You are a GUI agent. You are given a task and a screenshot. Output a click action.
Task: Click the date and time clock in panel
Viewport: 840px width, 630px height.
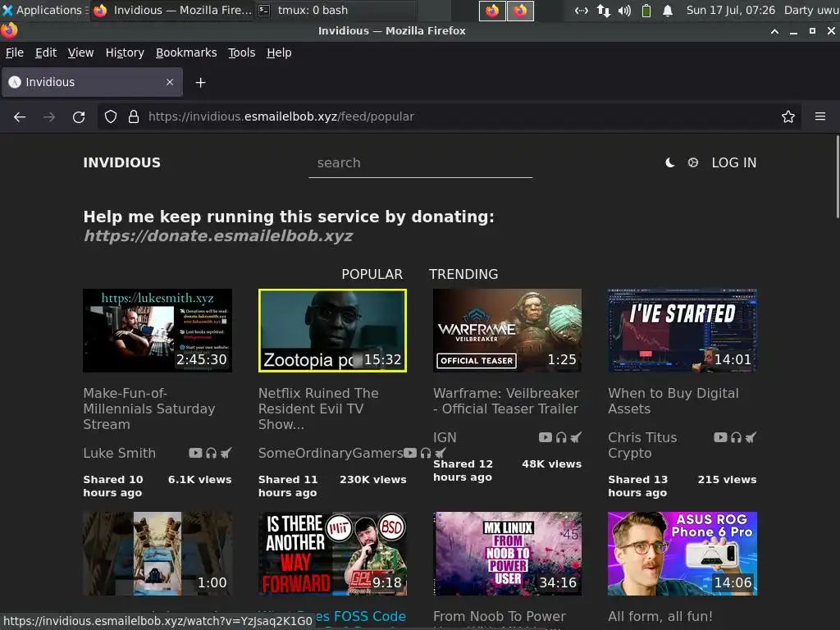pyautogui.click(x=731, y=10)
